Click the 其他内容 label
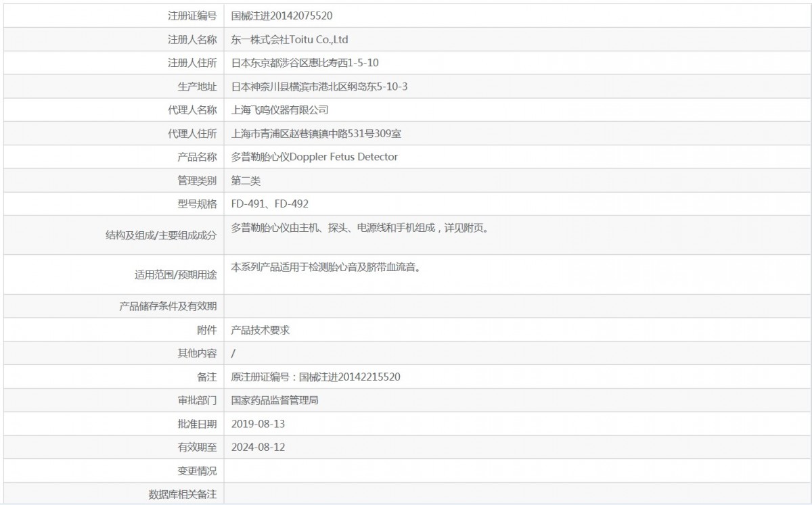 197,353
